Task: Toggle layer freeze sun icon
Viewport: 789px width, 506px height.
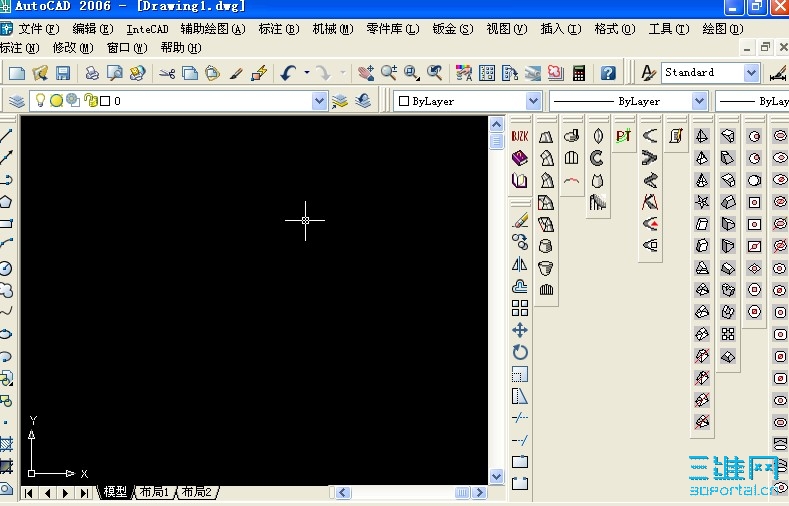Action: pos(56,101)
